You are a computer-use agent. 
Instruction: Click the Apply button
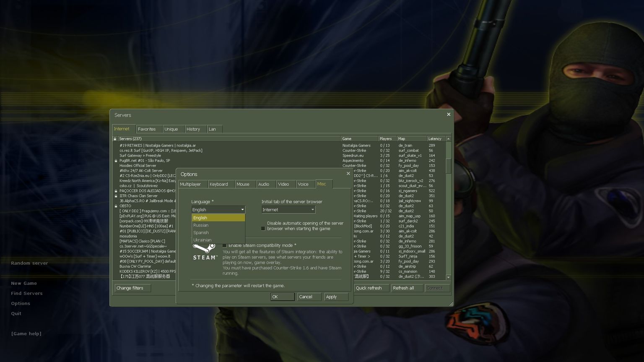pos(335,297)
